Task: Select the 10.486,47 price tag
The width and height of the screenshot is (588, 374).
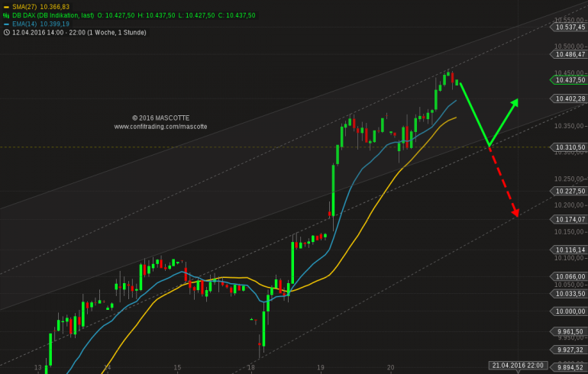Action: pyautogui.click(x=569, y=54)
